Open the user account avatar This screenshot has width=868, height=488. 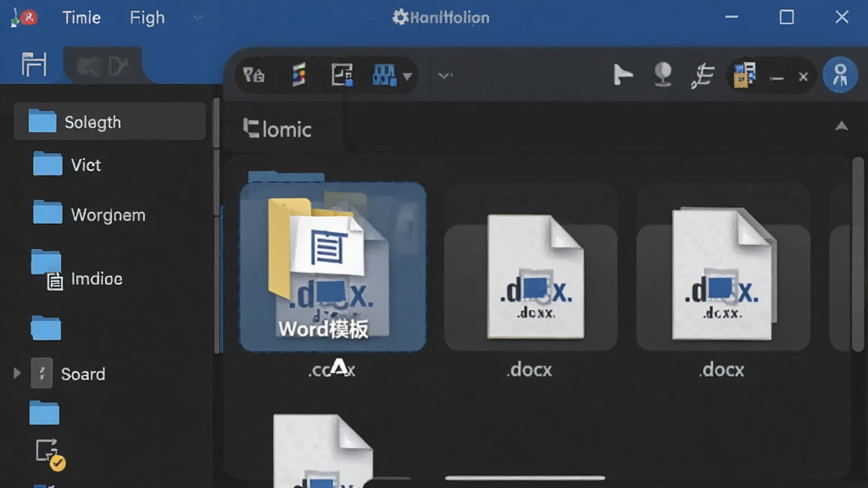click(x=840, y=75)
